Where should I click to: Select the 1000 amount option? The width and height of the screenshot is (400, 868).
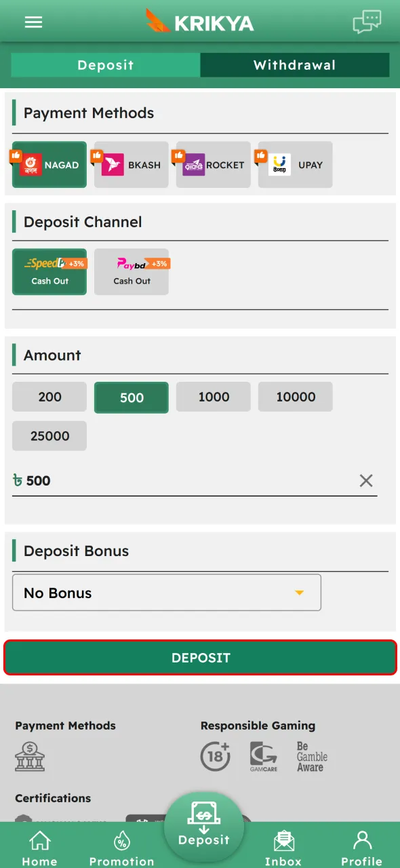(213, 397)
